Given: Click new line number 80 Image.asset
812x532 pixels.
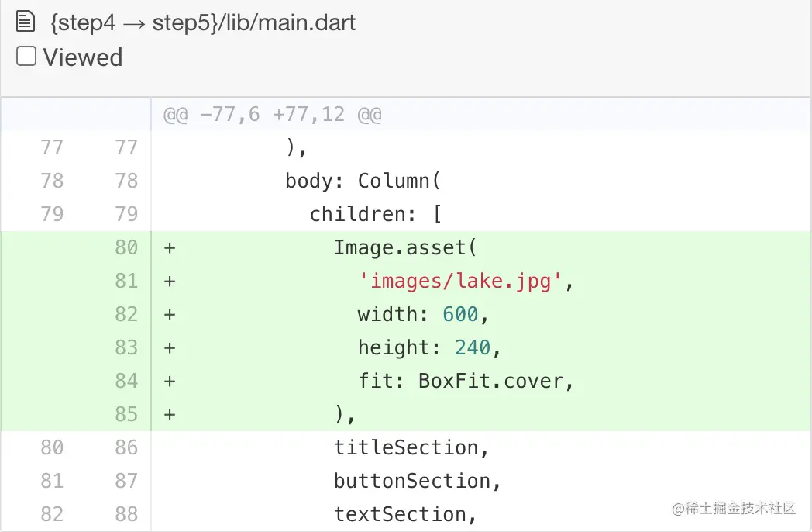Looking at the screenshot, I should pyautogui.click(x=126, y=247).
